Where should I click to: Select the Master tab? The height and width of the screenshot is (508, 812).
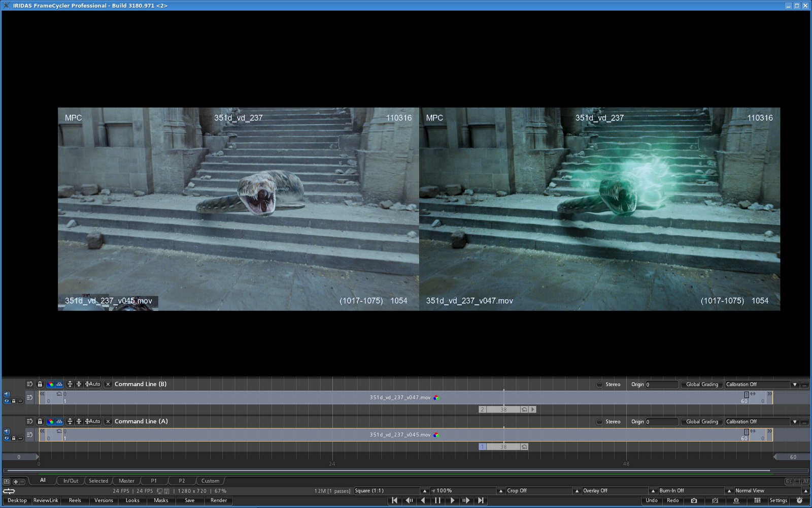tap(126, 481)
